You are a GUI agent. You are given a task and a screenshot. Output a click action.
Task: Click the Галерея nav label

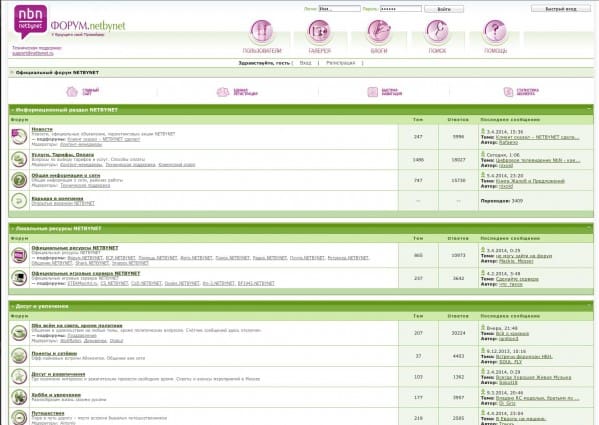320,50
